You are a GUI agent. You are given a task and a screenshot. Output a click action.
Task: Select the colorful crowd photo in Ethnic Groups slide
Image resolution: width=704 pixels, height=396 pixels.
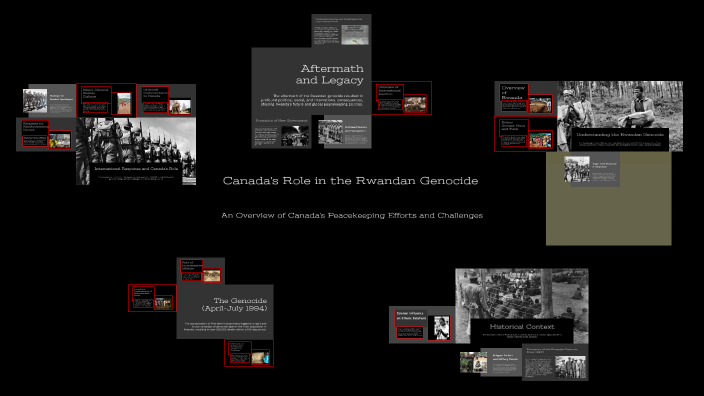[540, 140]
